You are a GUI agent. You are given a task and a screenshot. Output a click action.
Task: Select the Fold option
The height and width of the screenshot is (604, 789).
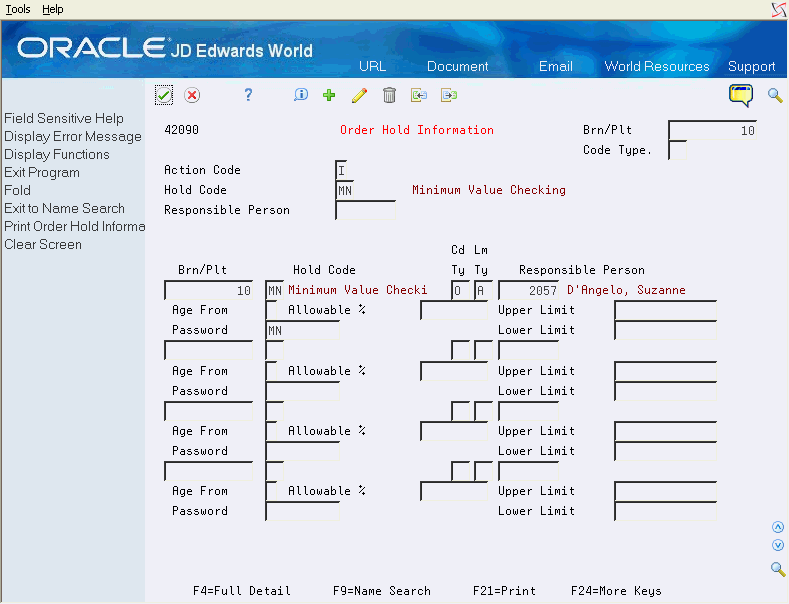pos(18,191)
